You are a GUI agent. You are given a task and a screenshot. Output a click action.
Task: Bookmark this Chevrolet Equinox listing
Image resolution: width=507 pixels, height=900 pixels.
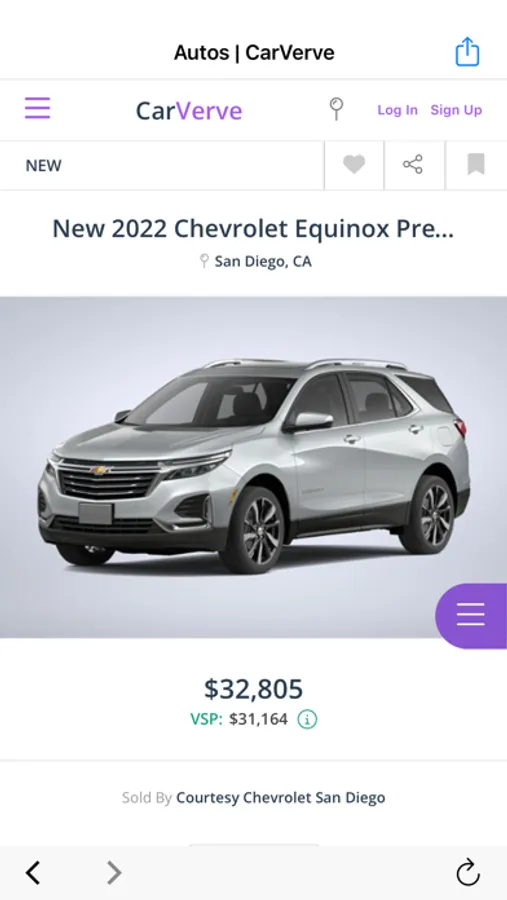pos(476,165)
